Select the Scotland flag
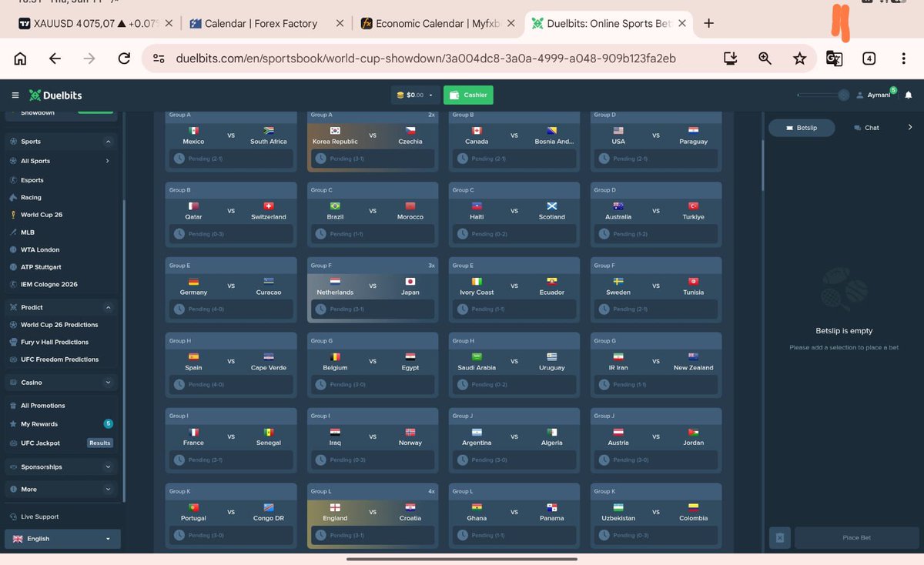924x565 pixels. 551,206
